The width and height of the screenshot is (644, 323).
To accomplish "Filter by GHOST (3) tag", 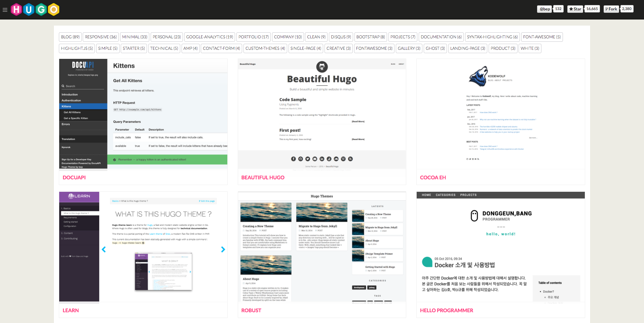I will tap(435, 48).
